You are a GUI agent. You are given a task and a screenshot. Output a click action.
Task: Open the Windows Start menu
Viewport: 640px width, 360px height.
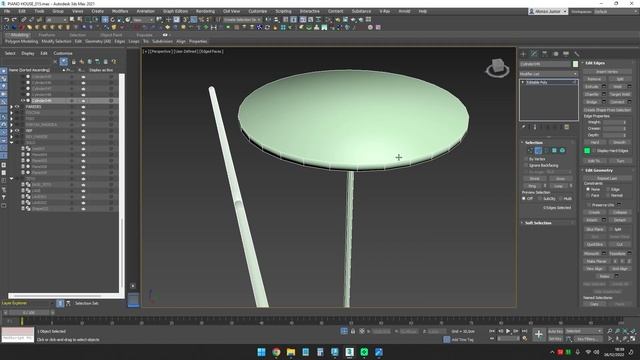point(262,352)
